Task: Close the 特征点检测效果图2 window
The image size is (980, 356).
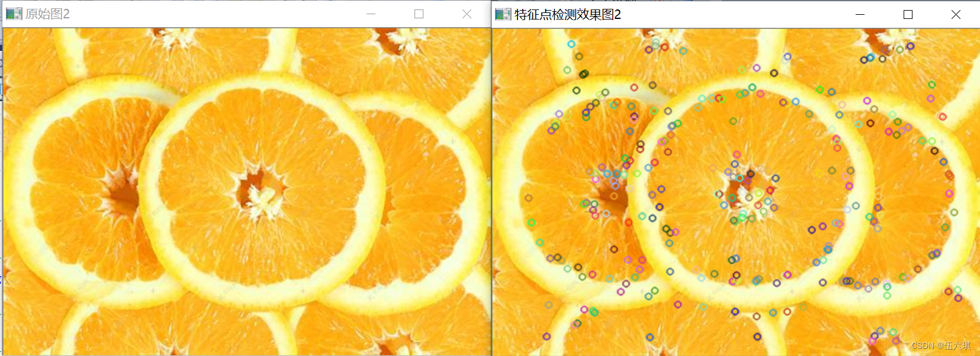Action: coord(956,14)
